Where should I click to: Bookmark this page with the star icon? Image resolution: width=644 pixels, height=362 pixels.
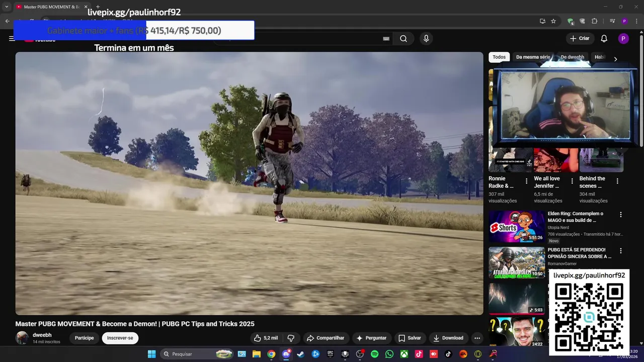tap(553, 21)
